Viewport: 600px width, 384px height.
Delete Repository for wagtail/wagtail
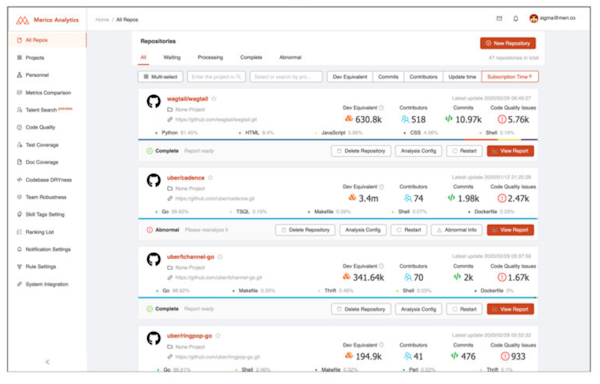[x=361, y=151]
